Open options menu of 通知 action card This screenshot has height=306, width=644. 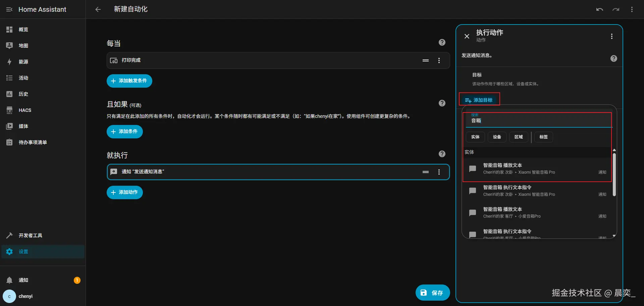(x=439, y=172)
